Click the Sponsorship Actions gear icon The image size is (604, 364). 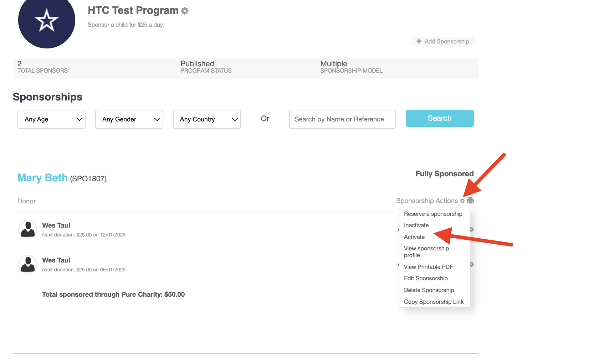tap(462, 201)
